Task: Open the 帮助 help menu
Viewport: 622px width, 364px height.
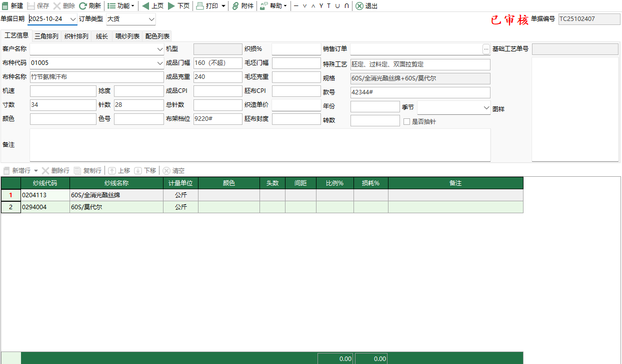Action: click(x=273, y=6)
